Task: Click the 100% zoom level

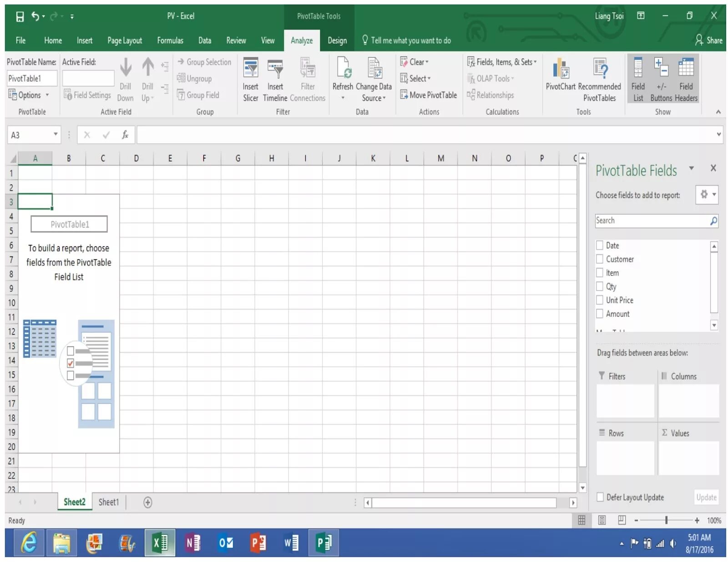Action: pyautogui.click(x=714, y=520)
